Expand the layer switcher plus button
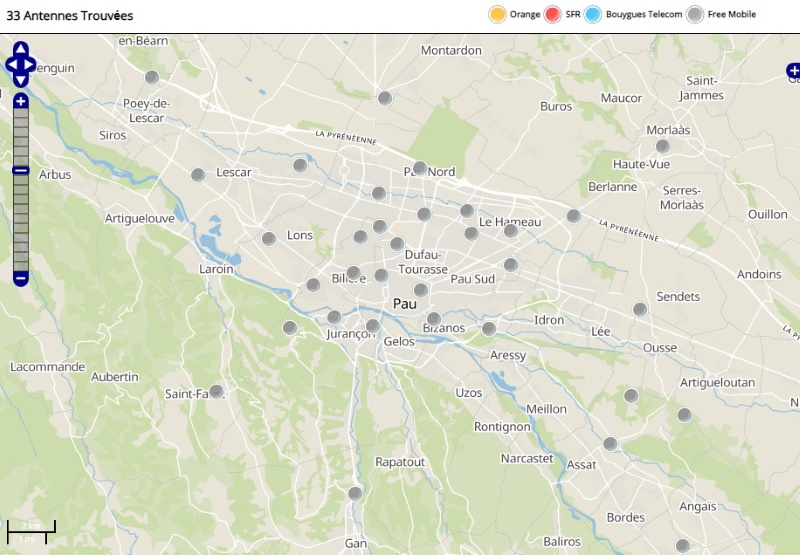The image size is (800, 555). pos(793,71)
